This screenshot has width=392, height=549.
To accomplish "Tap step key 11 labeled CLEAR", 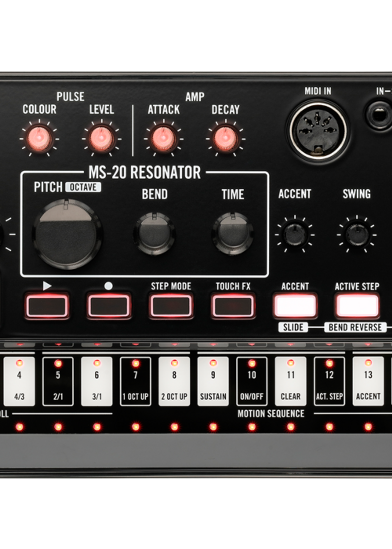I will click(291, 381).
